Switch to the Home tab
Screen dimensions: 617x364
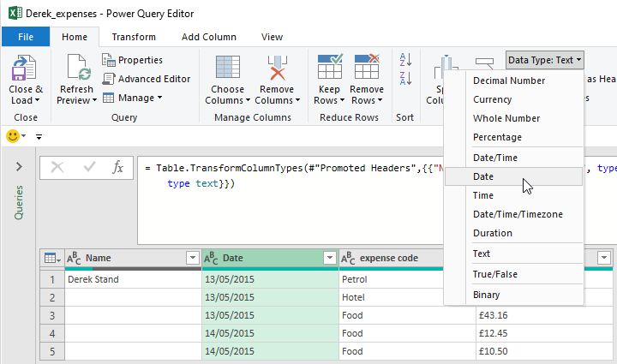(x=75, y=37)
